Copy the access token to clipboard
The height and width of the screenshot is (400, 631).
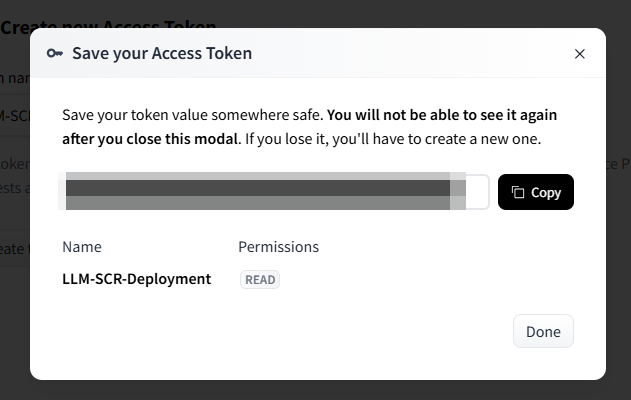[536, 192]
